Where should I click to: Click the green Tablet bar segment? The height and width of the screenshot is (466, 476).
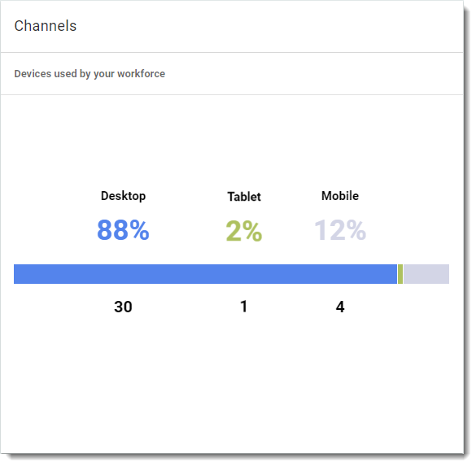coord(400,274)
